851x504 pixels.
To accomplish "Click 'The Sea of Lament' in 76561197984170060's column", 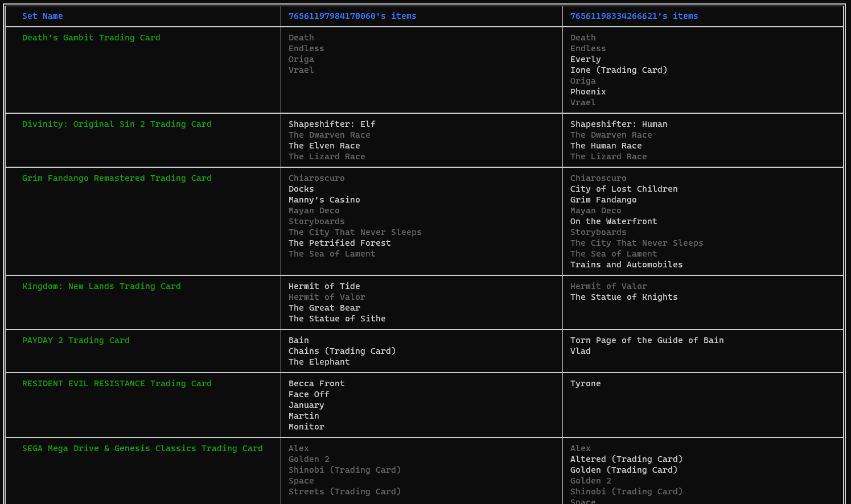I will point(332,254).
